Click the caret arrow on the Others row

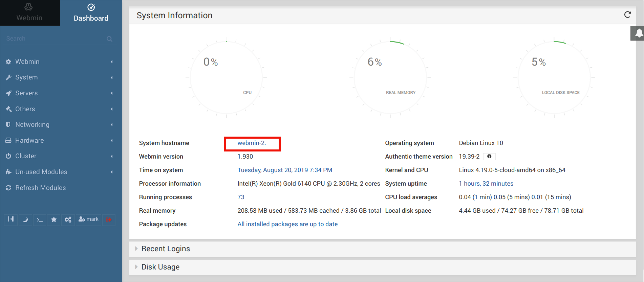click(x=111, y=109)
